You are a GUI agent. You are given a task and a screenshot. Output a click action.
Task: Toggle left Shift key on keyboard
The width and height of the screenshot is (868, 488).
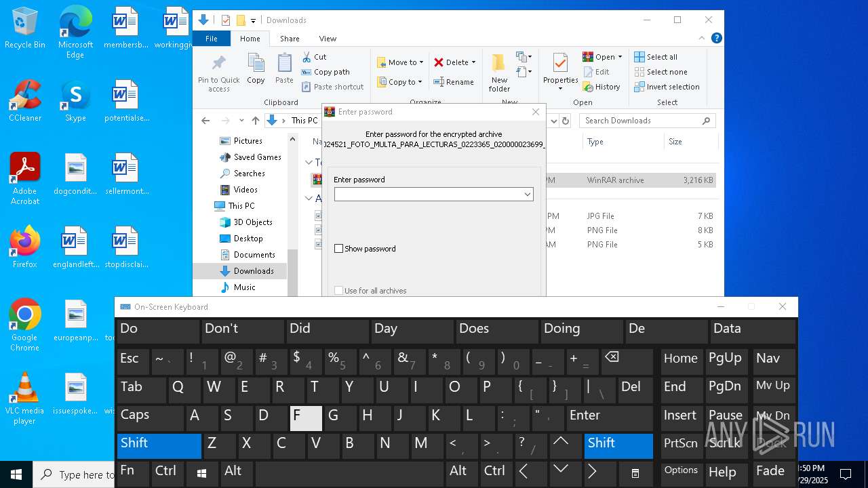click(x=159, y=446)
